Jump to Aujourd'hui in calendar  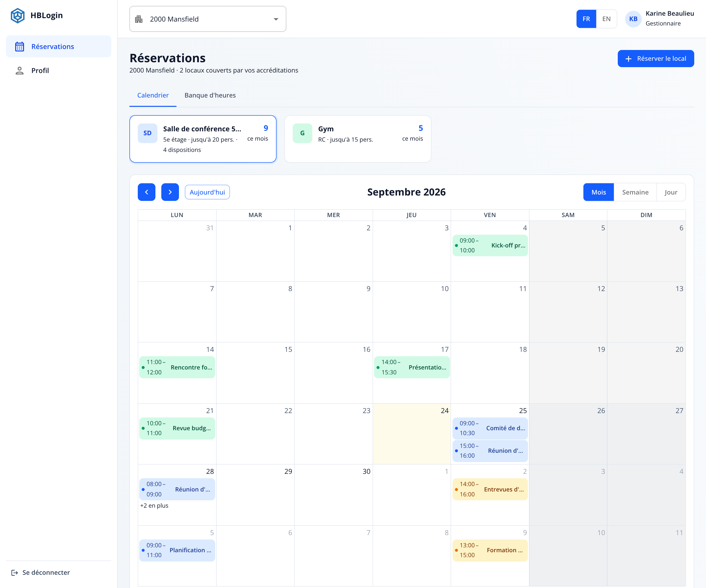[x=207, y=192]
